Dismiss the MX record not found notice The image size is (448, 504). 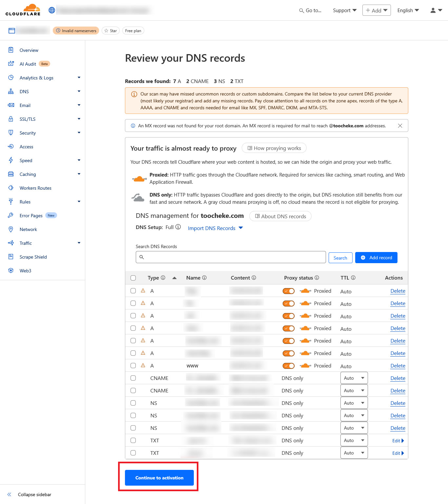(x=400, y=126)
